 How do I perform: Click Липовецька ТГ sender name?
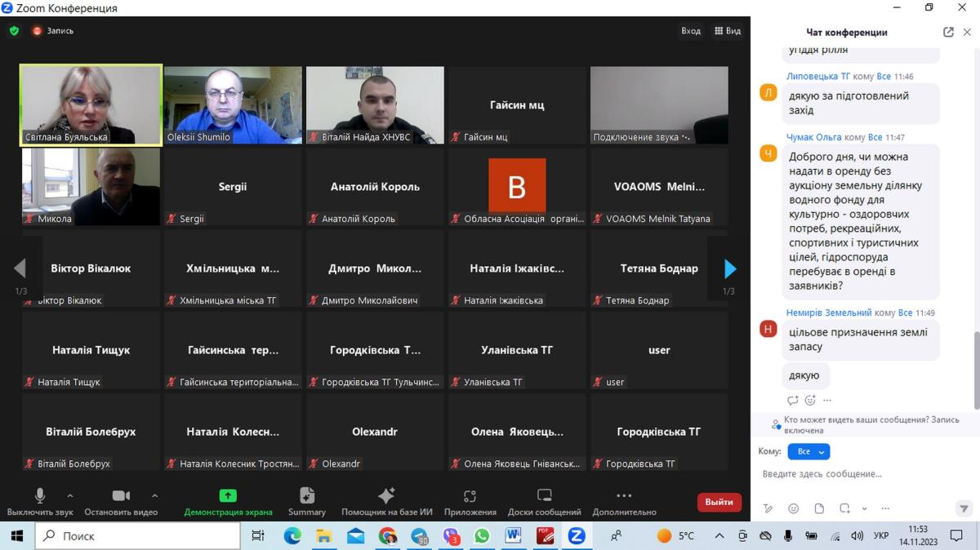tap(818, 77)
